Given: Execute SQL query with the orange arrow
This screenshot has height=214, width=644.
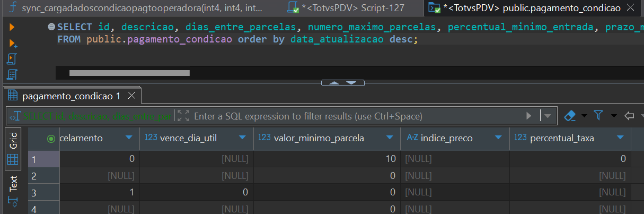Looking at the screenshot, I should [12, 27].
